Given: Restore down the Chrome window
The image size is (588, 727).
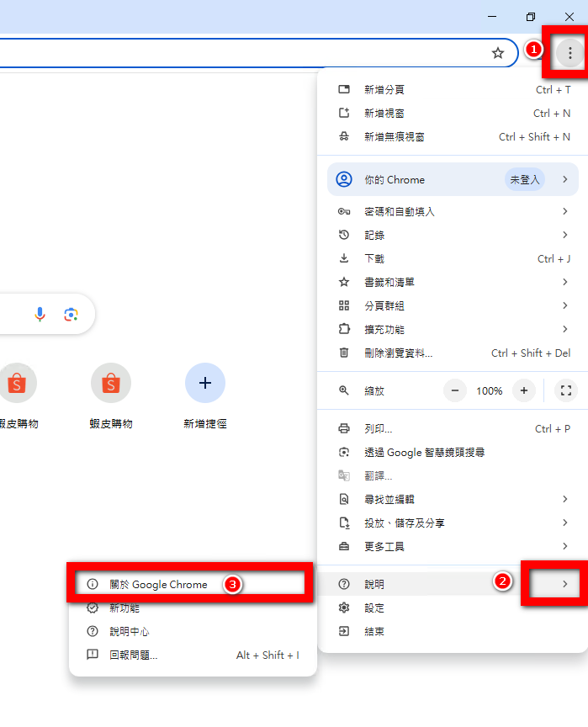Looking at the screenshot, I should [531, 17].
